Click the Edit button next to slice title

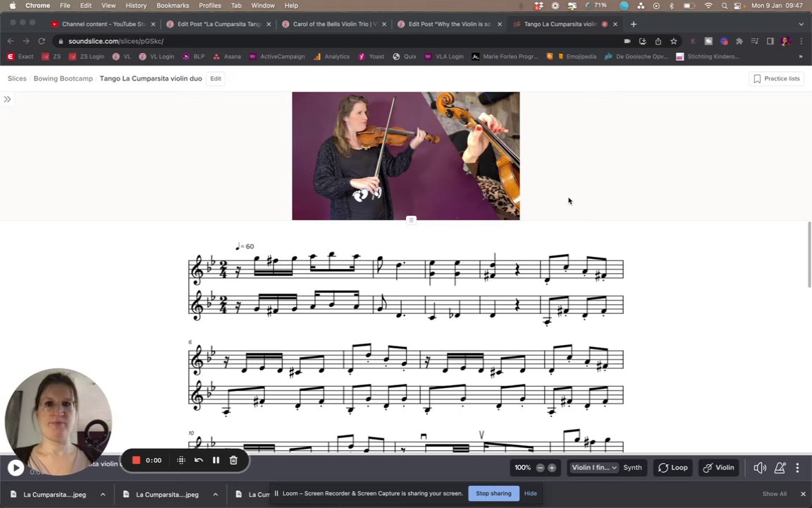[216, 79]
